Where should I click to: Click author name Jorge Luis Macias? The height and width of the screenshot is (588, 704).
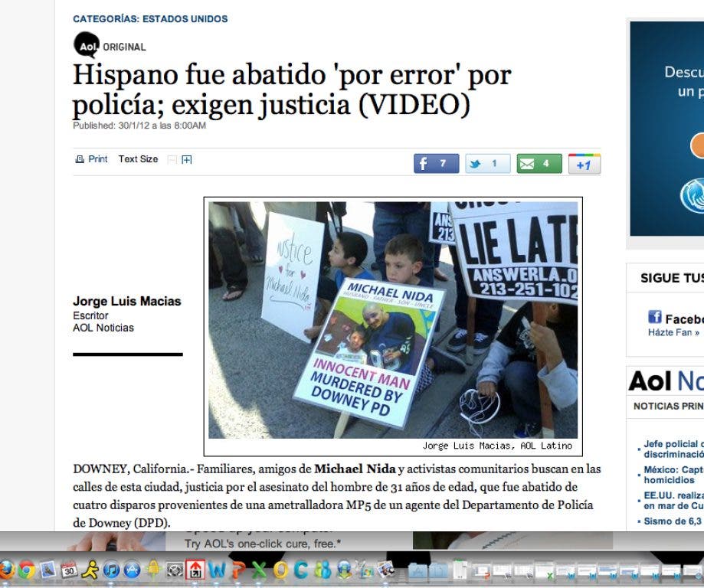[127, 302]
